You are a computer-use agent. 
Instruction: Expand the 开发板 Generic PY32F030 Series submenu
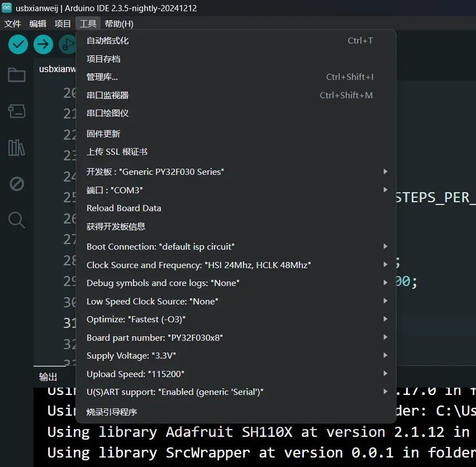(236, 171)
